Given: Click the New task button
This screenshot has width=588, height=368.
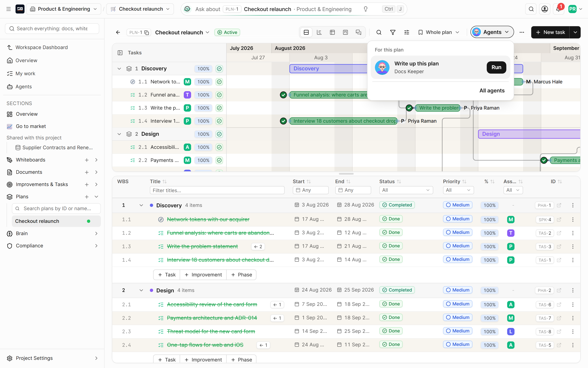Looking at the screenshot, I should pos(550,32).
